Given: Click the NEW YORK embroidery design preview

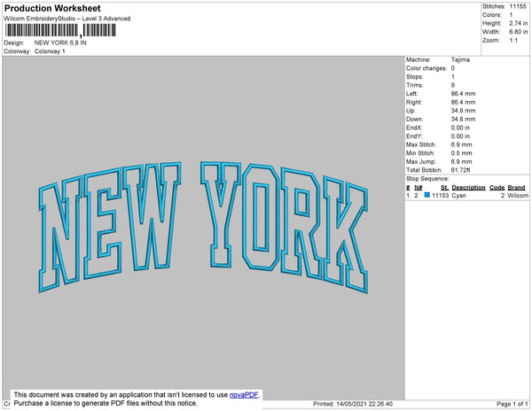Looking at the screenshot, I should [x=203, y=227].
